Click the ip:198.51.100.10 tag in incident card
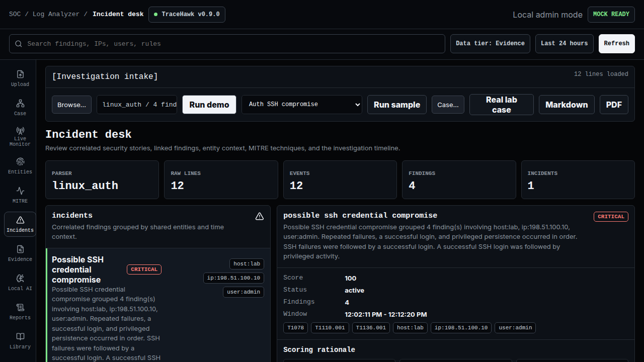This screenshot has width=644, height=362. click(233, 278)
